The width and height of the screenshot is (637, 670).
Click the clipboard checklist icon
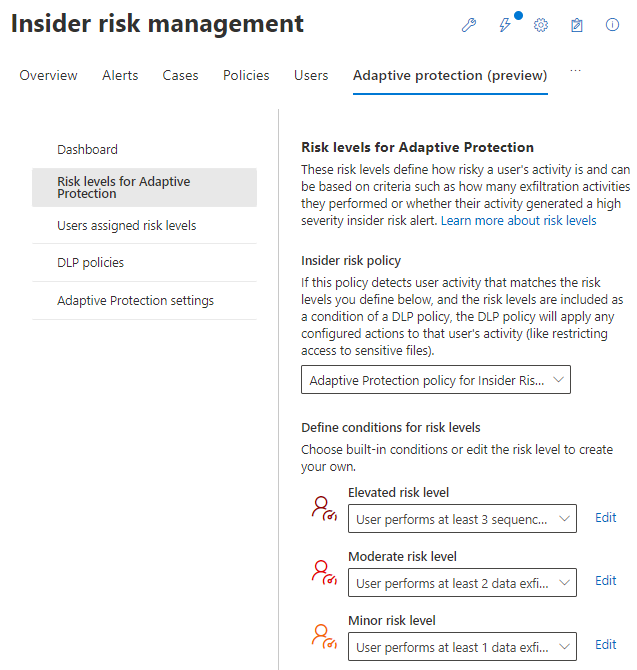coord(577,25)
